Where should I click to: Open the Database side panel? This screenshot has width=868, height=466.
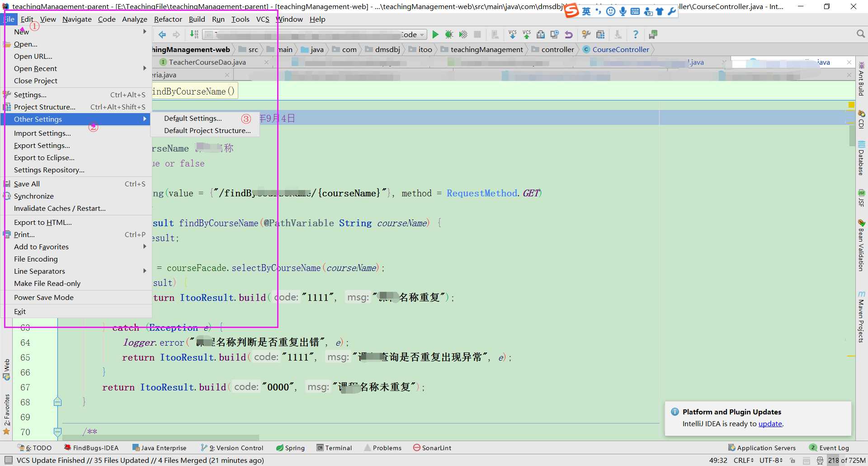point(861,158)
